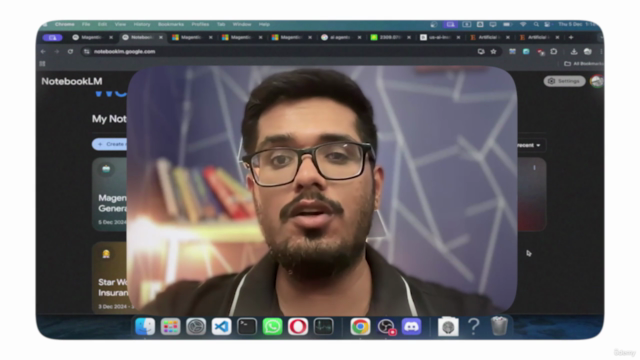The height and width of the screenshot is (360, 640).
Task: Open Wi-Fi status in menu bar
Action: click(523, 24)
